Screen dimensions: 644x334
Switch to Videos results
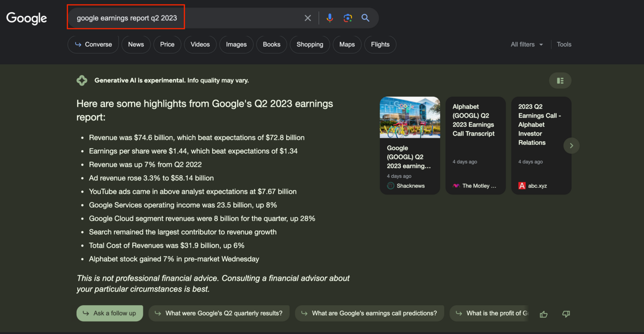point(200,44)
